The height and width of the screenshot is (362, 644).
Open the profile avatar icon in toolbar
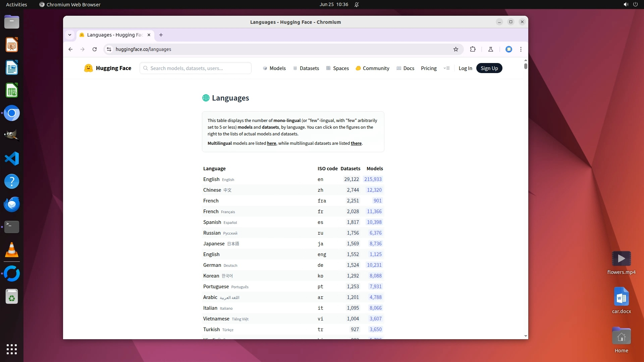(x=508, y=49)
